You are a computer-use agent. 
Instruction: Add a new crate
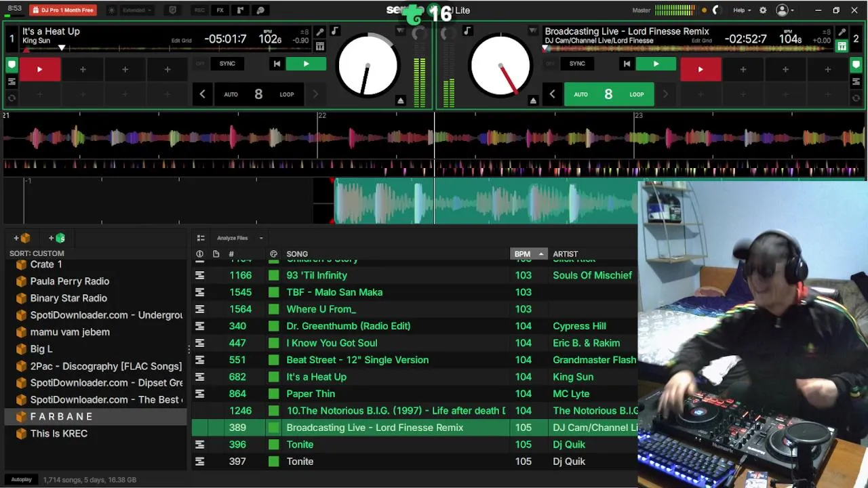pos(22,238)
